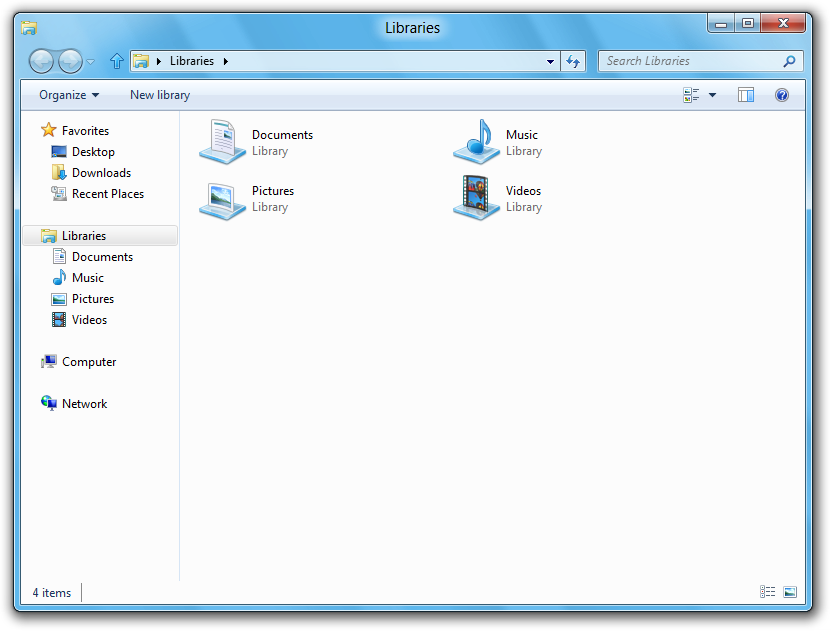
Task: Open the Videos library icon
Action: [x=476, y=198]
